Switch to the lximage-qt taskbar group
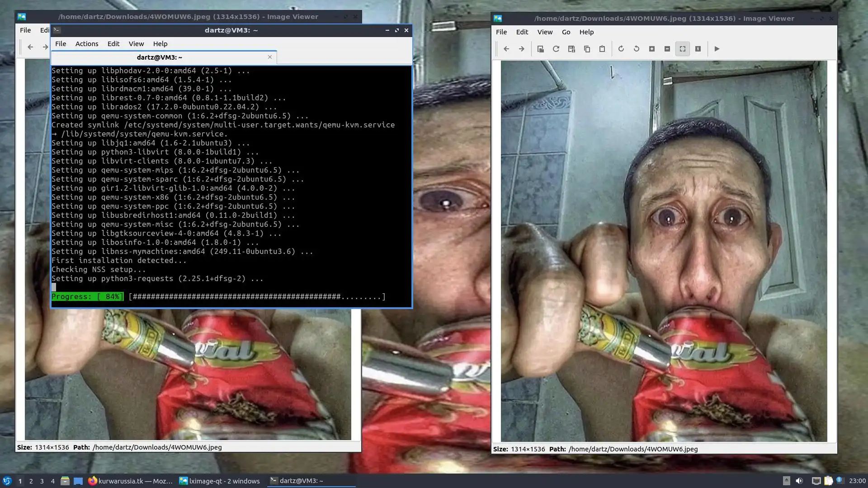Viewport: 868px width, 488px height. coord(220,481)
